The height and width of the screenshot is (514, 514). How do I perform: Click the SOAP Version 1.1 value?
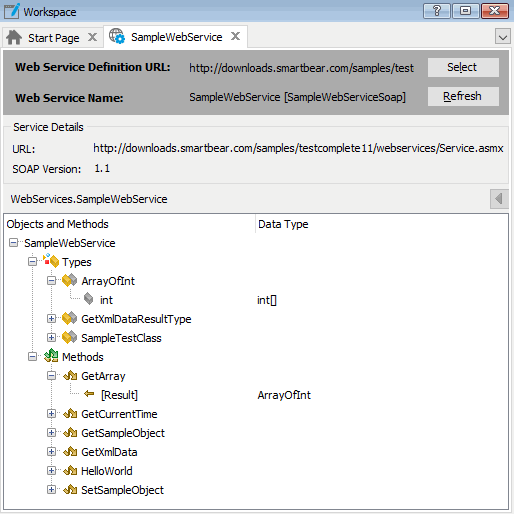[x=102, y=168]
